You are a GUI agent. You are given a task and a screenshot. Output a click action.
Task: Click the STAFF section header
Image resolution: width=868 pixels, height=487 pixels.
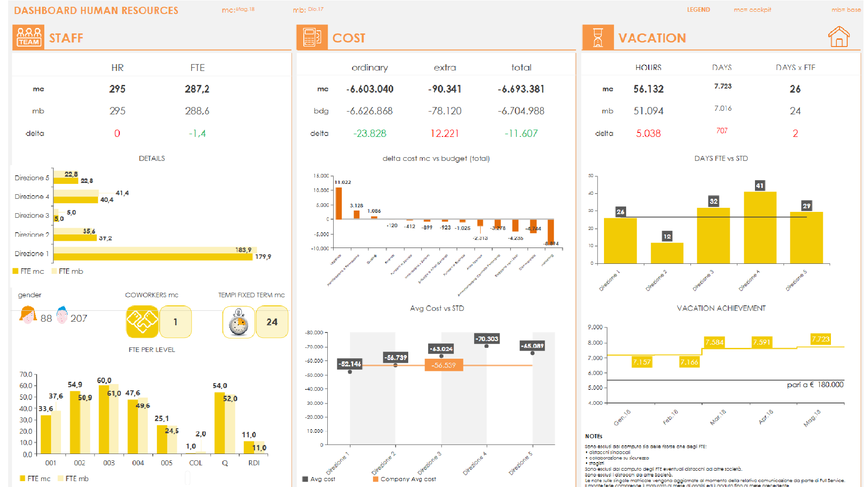pyautogui.click(x=66, y=38)
